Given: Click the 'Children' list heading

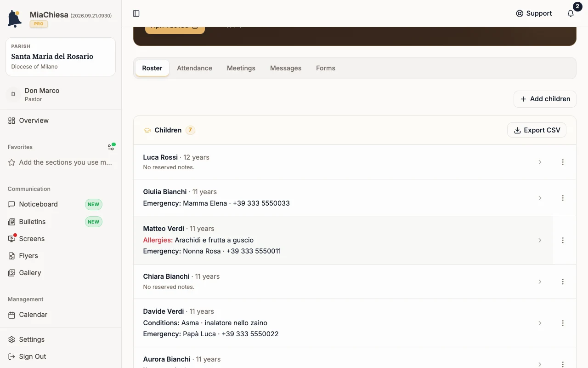Looking at the screenshot, I should [x=168, y=130].
